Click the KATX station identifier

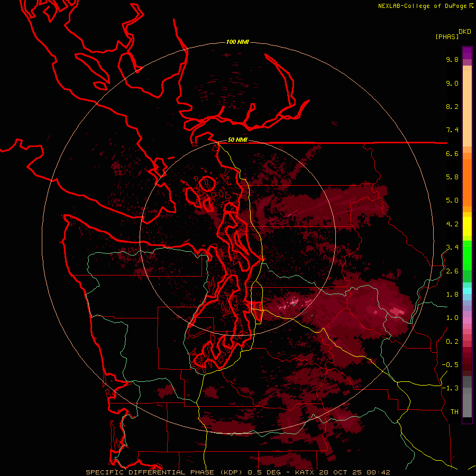(305, 472)
